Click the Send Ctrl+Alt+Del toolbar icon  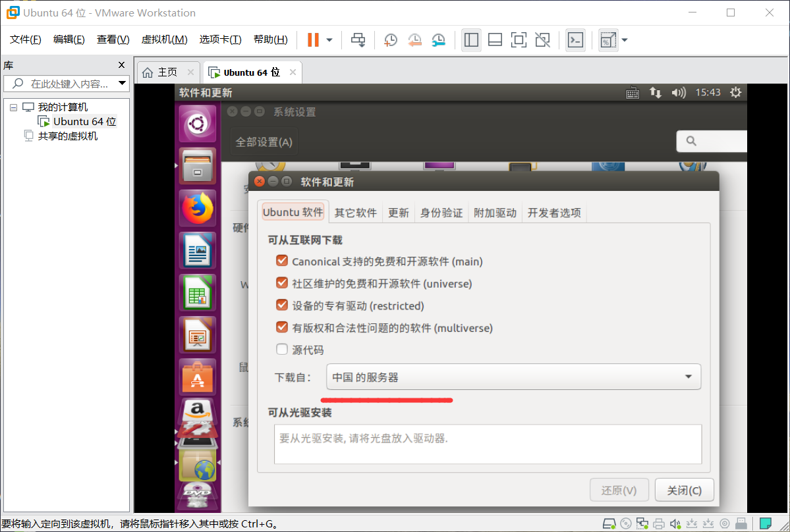coord(358,40)
